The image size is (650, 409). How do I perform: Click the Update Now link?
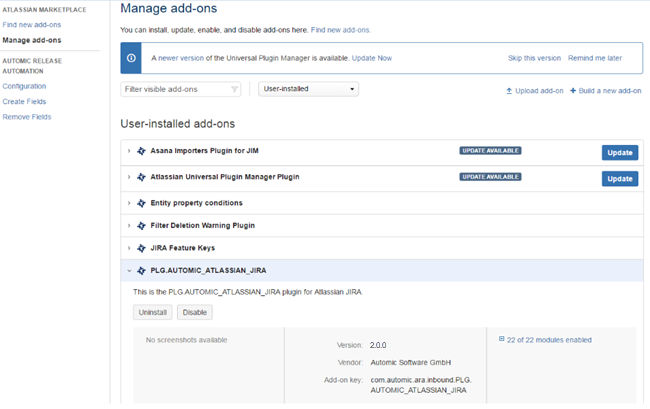(x=372, y=58)
